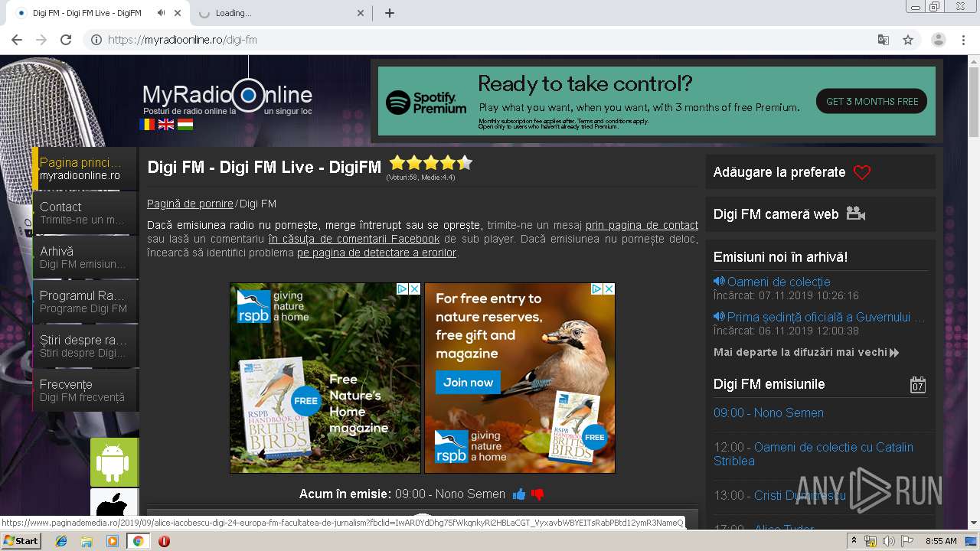
Task: Click the MyRadioOnline logo
Action: (227, 96)
